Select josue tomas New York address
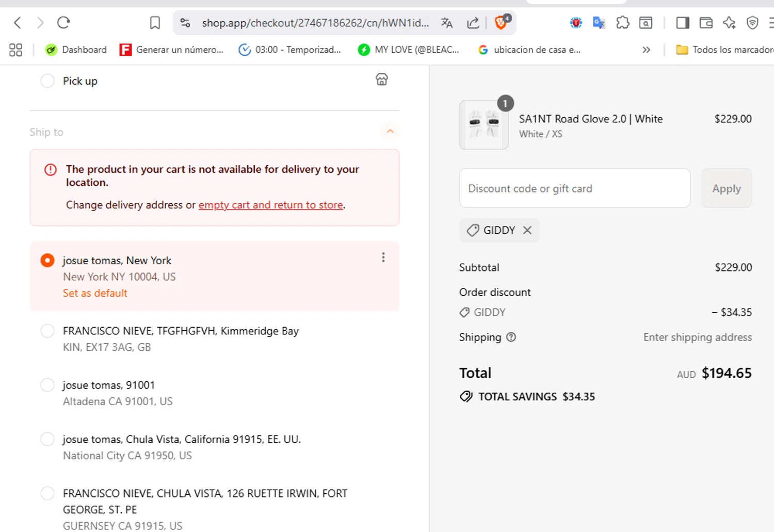774x532 pixels. point(47,261)
